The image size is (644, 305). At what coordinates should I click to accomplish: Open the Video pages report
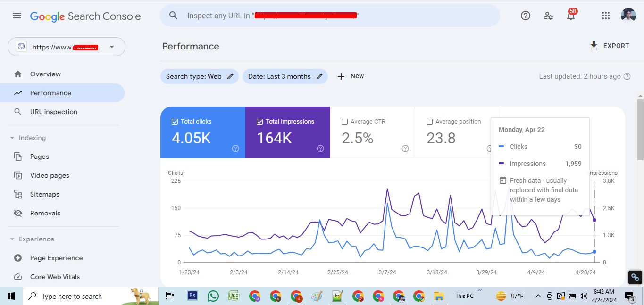48,175
